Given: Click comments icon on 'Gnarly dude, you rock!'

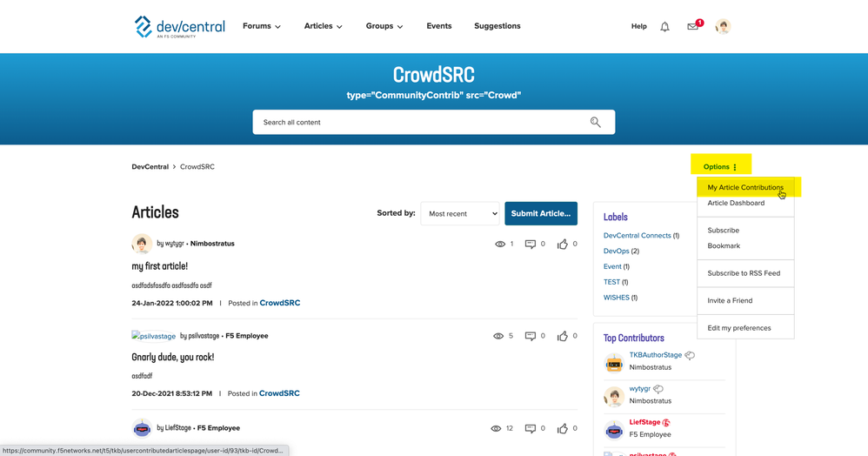Looking at the screenshot, I should pos(531,336).
